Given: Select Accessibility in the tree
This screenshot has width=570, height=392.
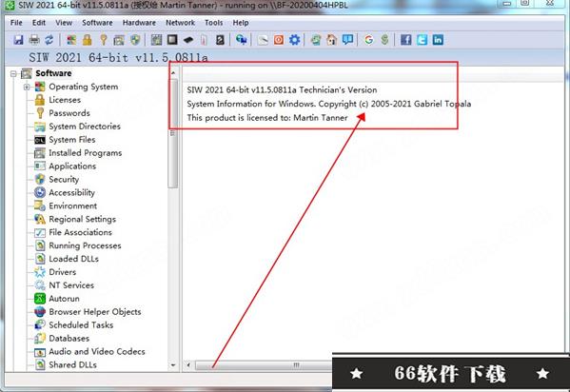Looking at the screenshot, I should pyautogui.click(x=71, y=192).
